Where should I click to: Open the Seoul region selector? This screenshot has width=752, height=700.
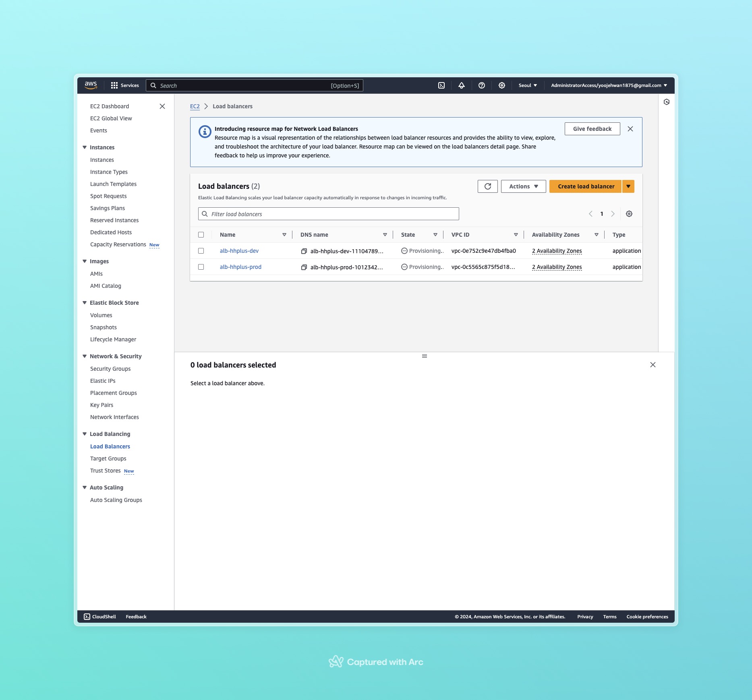(528, 85)
